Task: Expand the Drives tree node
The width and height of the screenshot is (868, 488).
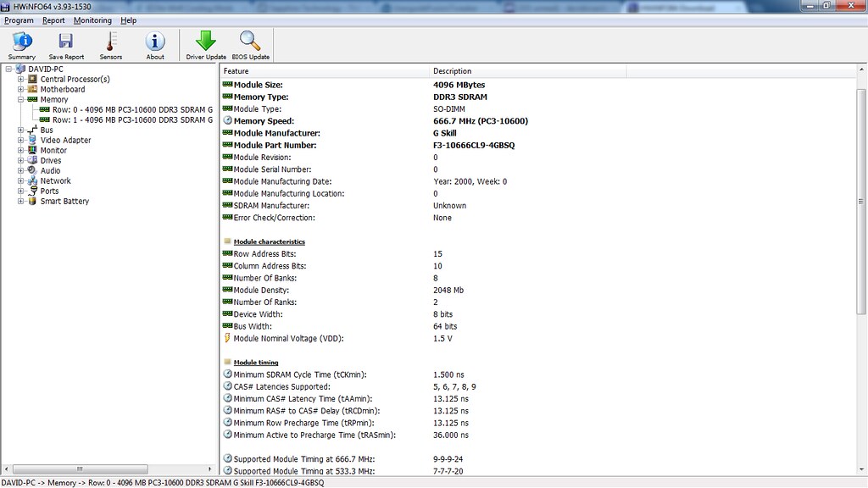Action: [x=21, y=161]
